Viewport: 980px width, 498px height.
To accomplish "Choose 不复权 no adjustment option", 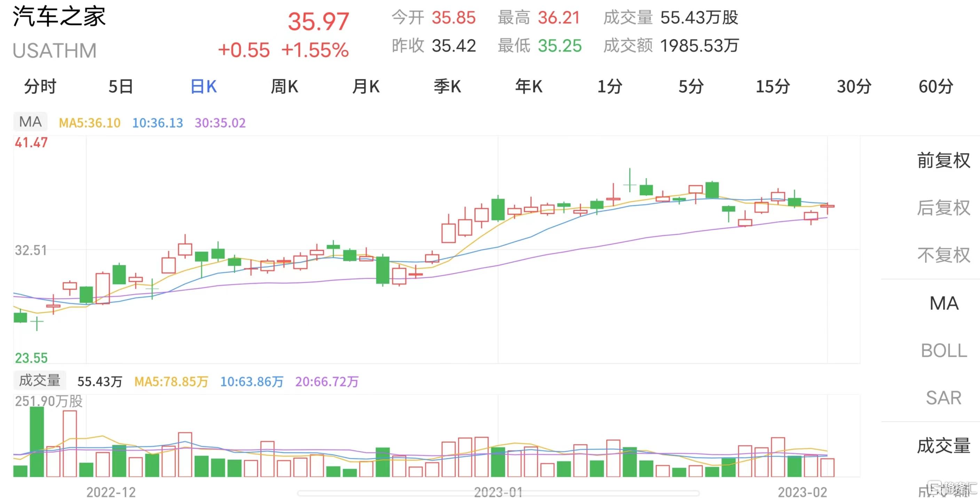I will (x=944, y=255).
